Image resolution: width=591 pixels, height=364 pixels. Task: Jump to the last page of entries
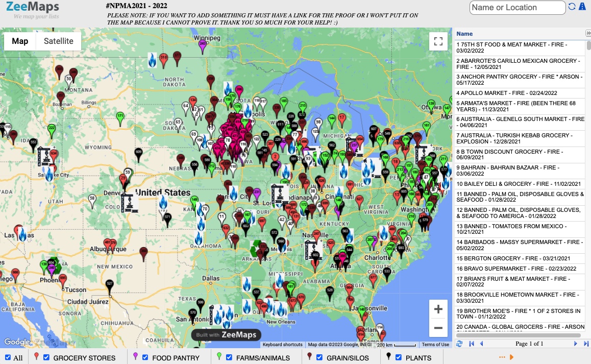586,344
